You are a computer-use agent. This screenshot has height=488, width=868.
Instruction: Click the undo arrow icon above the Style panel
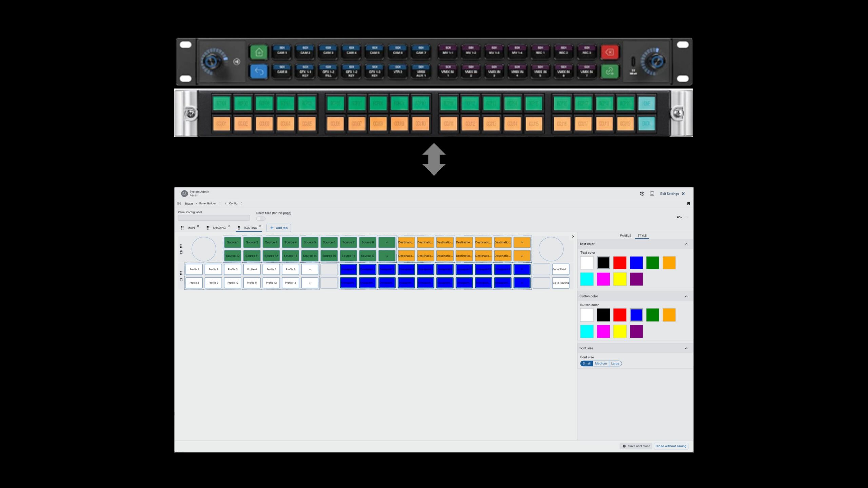coord(679,218)
